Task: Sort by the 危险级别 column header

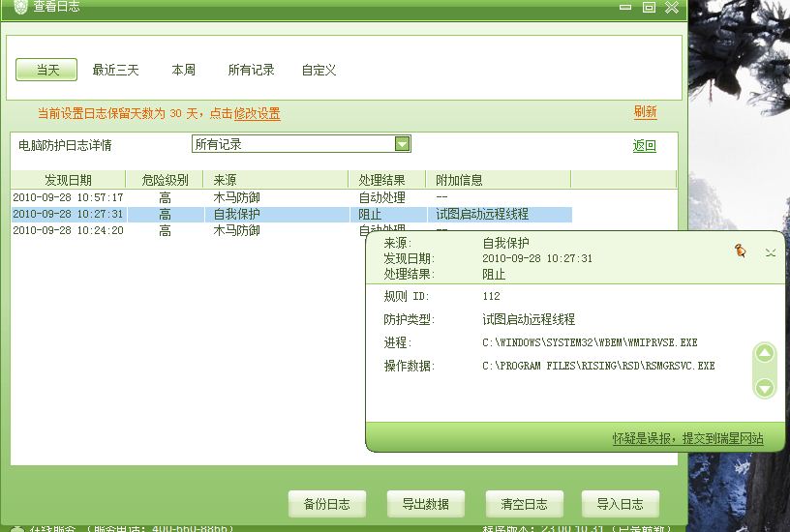Action: point(165,180)
